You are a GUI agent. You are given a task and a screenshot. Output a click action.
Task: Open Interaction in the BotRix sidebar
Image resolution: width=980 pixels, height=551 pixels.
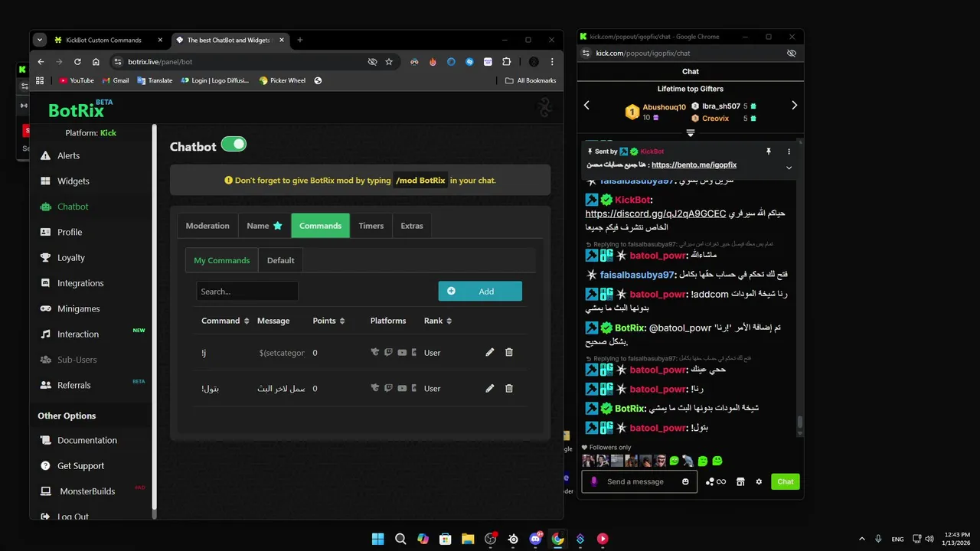coord(77,334)
